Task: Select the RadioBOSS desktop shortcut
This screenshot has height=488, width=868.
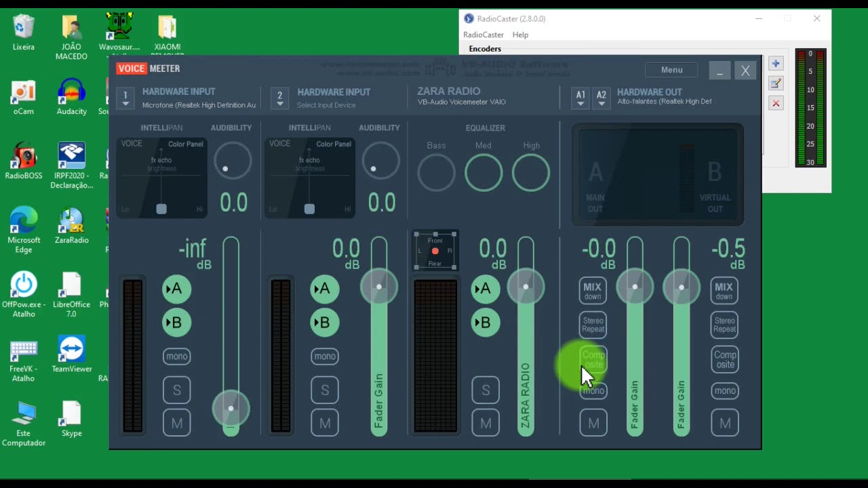Action: pos(24,161)
